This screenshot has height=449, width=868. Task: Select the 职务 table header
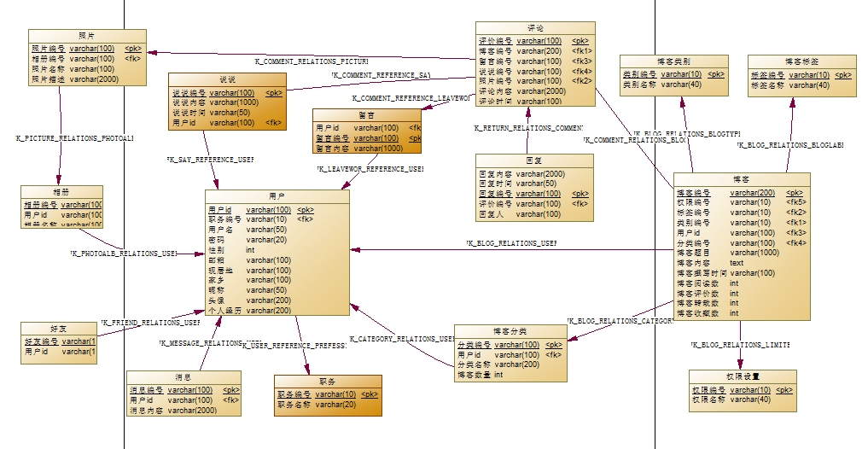pos(328,382)
